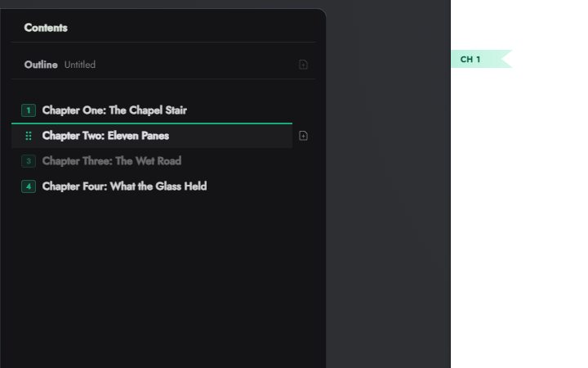Click the add-page icon beside Outline
588x368 pixels.
(303, 65)
